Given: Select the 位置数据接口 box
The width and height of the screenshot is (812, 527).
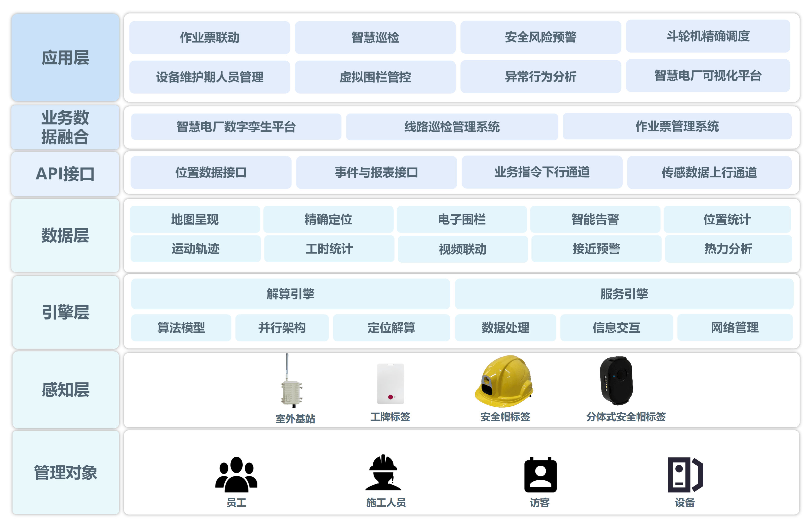Looking at the screenshot, I should [x=211, y=173].
